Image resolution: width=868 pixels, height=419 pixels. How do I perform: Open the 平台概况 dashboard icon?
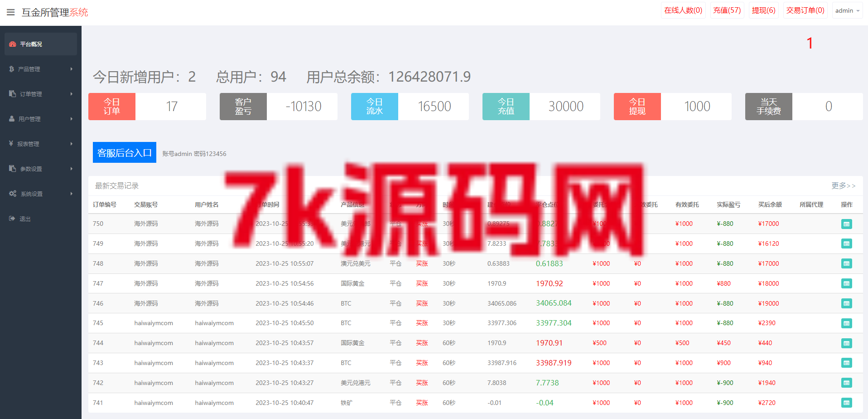(x=13, y=44)
